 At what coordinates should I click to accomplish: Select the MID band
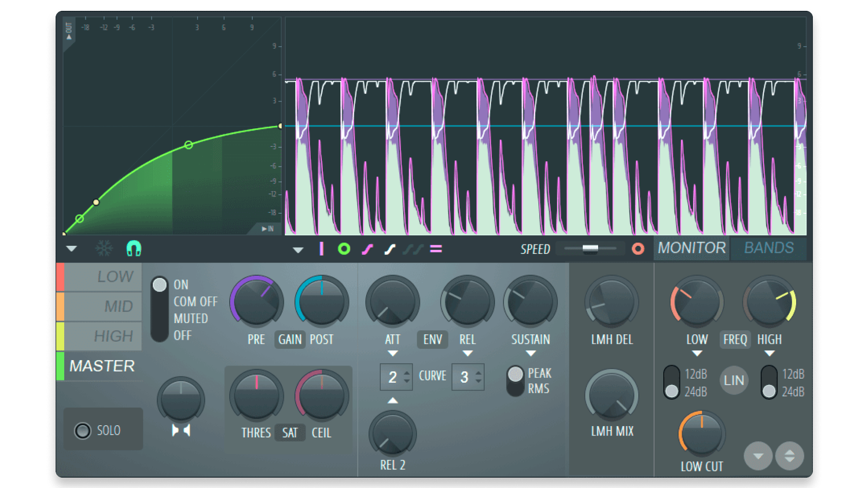point(99,306)
